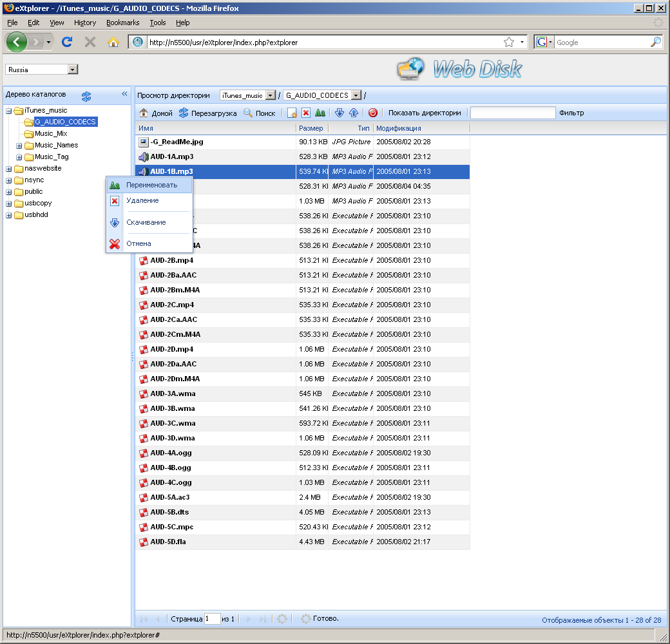Expand the naswebsite tree node
This screenshot has height=644, width=670.
8,169
